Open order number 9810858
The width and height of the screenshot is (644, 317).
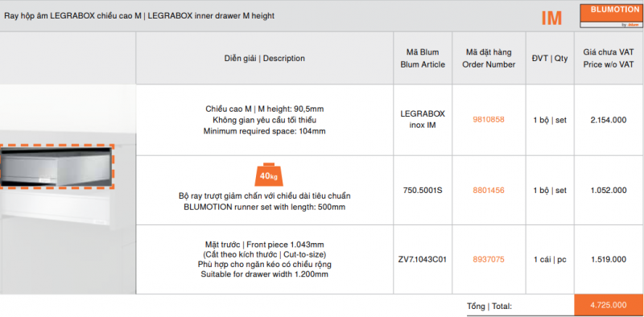click(x=489, y=120)
